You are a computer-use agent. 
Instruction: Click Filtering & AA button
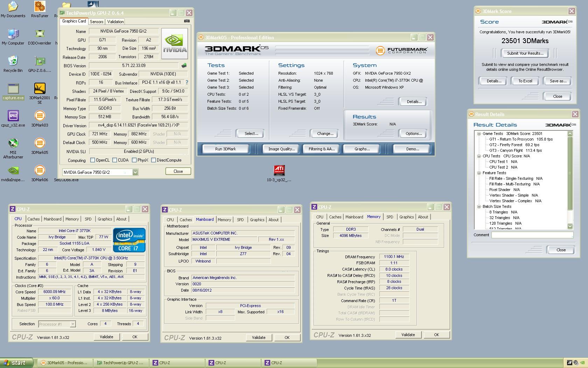pos(321,149)
